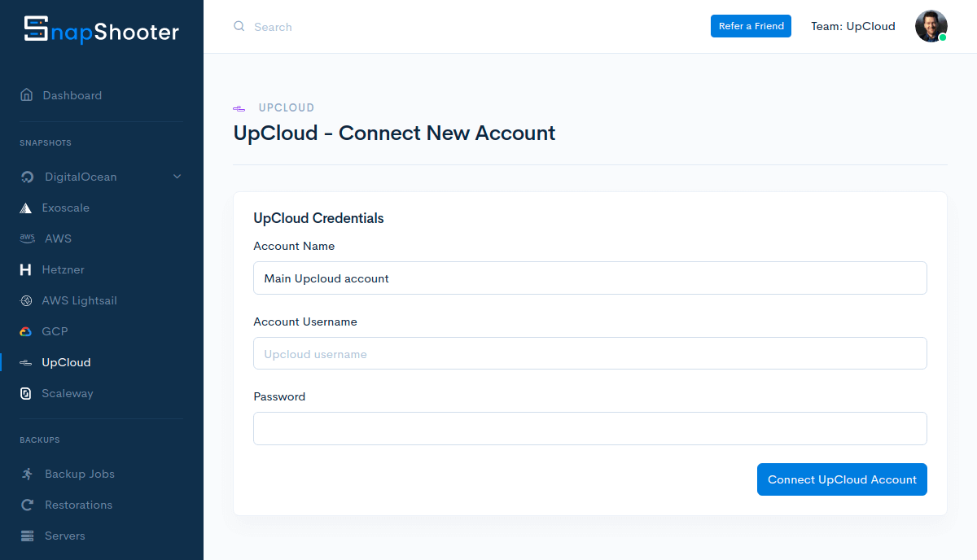This screenshot has width=977, height=560.
Task: Open UpCloud in the sidebar
Action: [66, 362]
